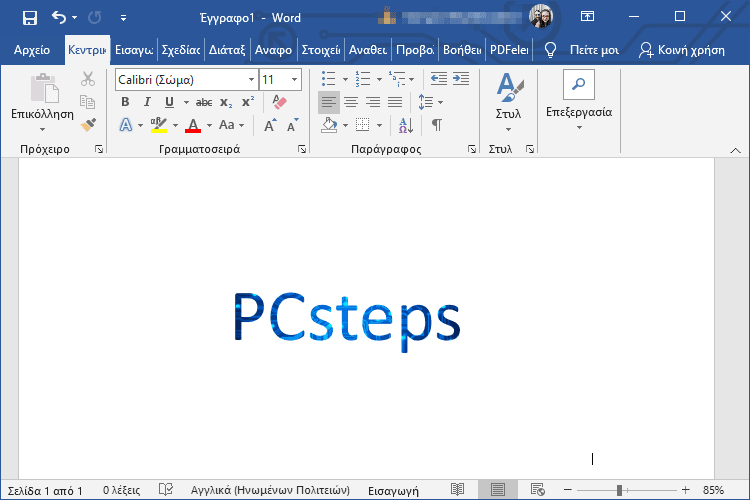Screen dimensions: 750x500
Task: Open the Αναφορές ribbon tab
Action: (x=273, y=50)
